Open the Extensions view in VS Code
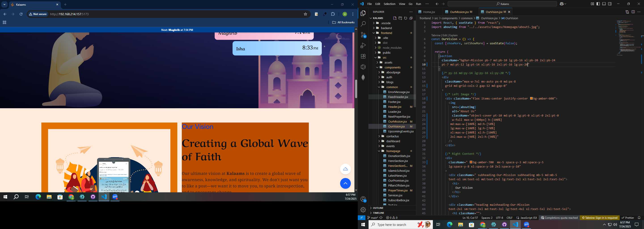 (x=363, y=56)
